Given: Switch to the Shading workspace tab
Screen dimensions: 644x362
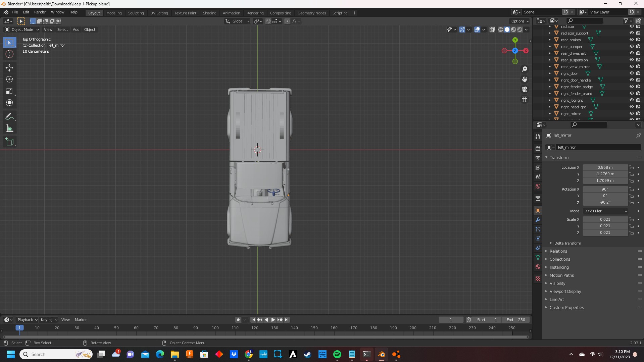Looking at the screenshot, I should (209, 13).
